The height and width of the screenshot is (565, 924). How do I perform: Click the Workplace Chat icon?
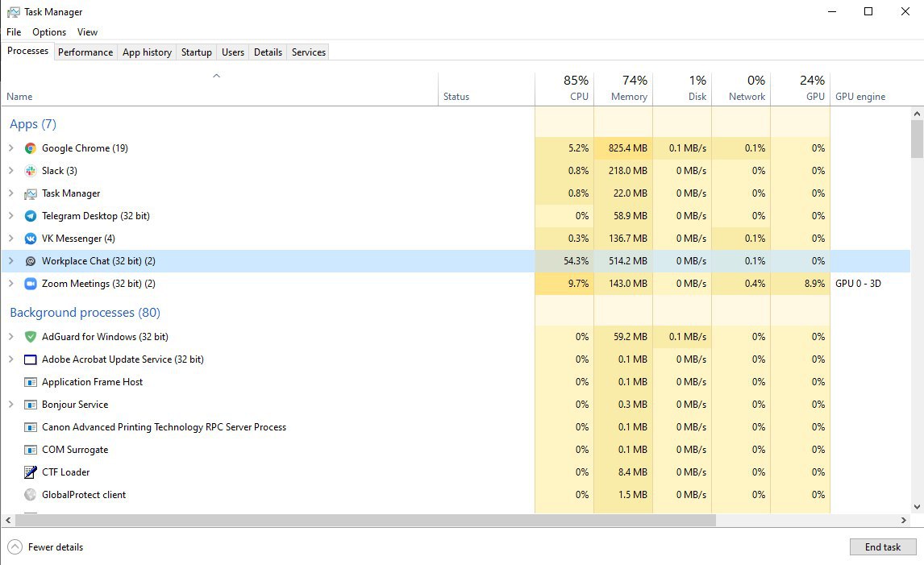tap(31, 261)
